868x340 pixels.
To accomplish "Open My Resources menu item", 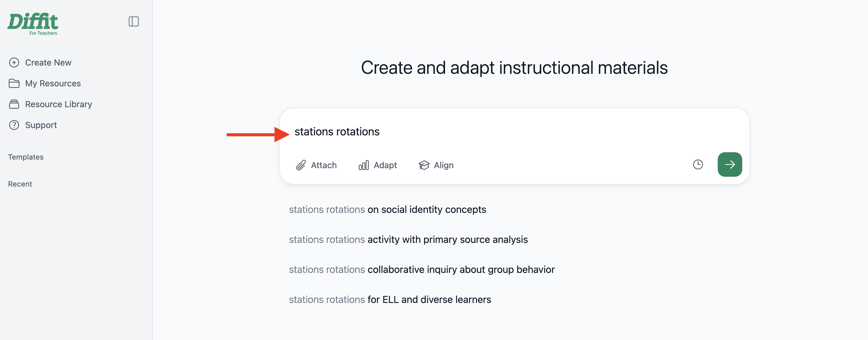I will pyautogui.click(x=53, y=84).
